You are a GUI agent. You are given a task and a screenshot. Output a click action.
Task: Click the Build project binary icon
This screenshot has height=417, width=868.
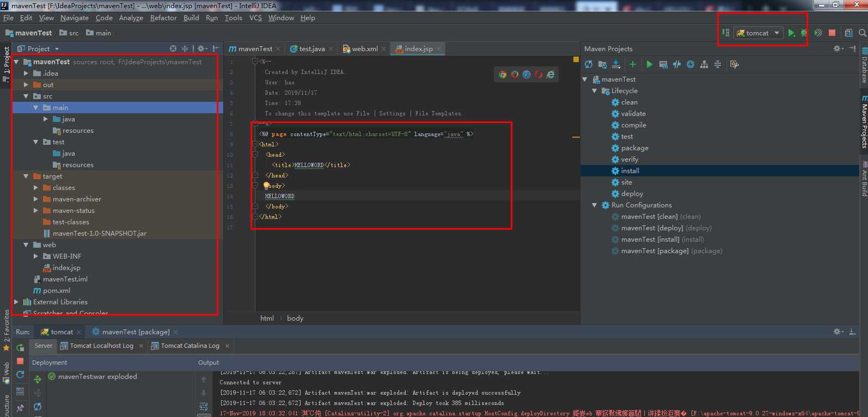point(725,33)
